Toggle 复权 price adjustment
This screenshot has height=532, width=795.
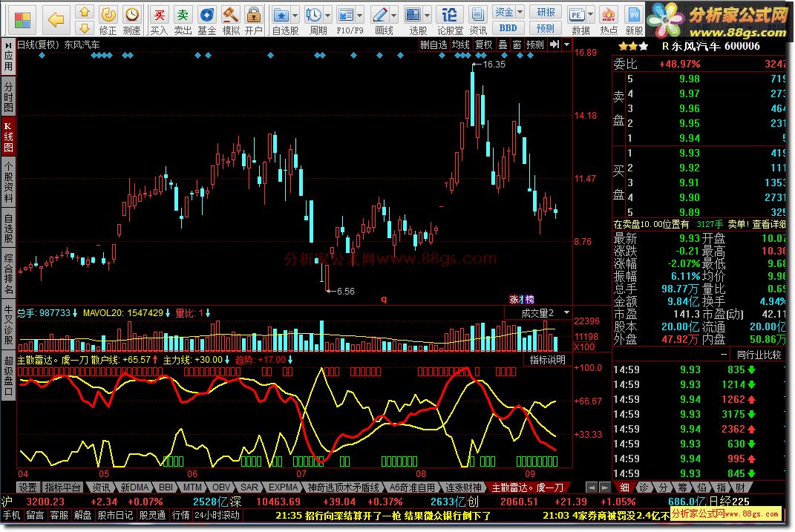click(484, 45)
